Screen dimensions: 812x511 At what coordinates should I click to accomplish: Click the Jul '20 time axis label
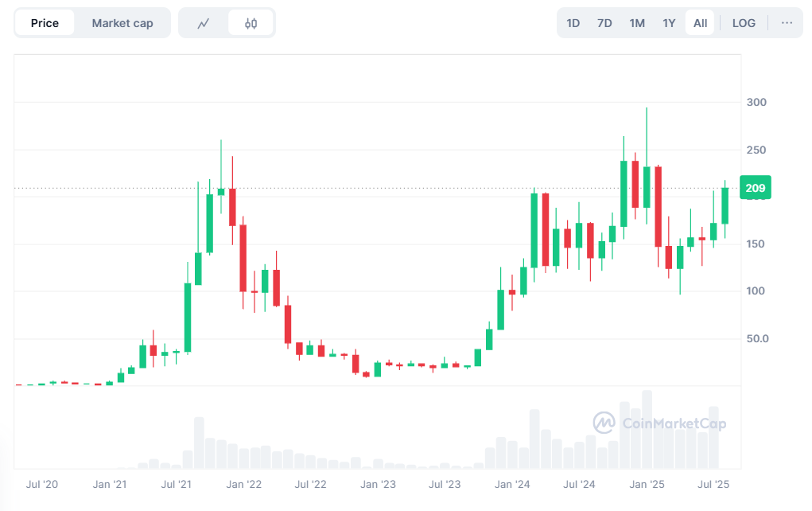pos(41,484)
